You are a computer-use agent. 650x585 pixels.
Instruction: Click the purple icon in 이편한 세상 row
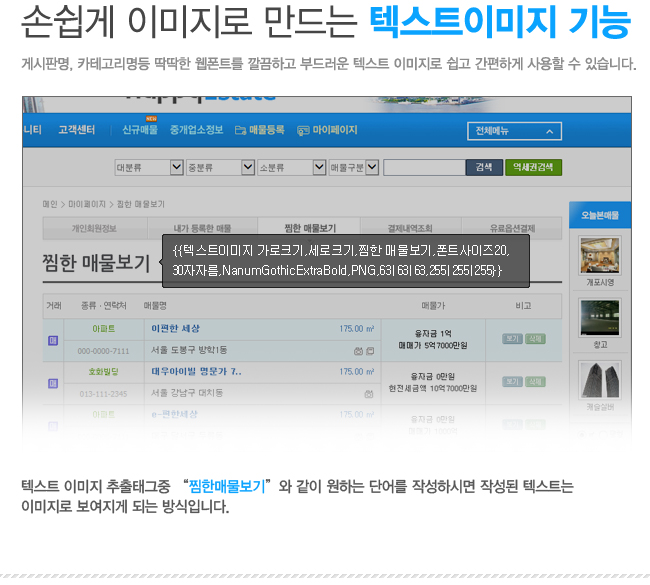point(53,341)
